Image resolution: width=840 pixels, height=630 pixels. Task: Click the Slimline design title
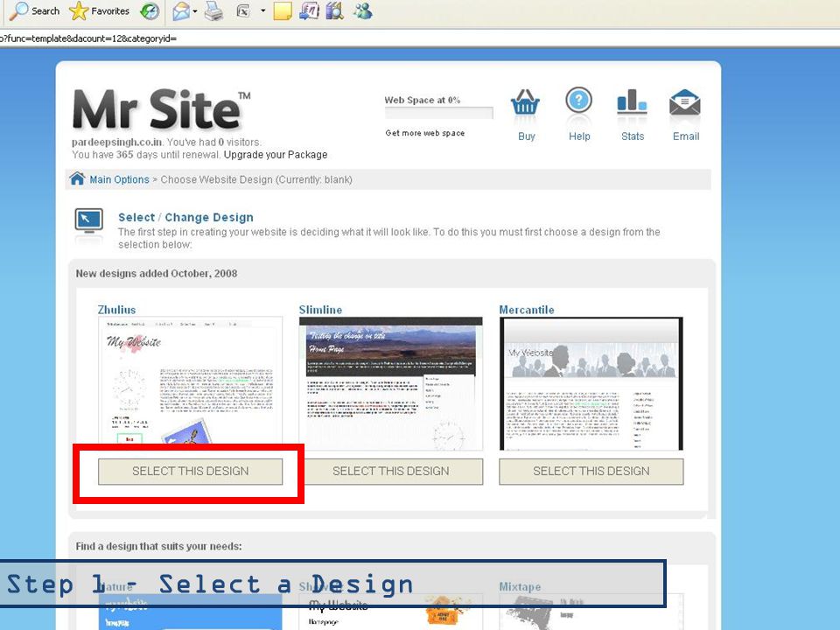click(x=320, y=310)
